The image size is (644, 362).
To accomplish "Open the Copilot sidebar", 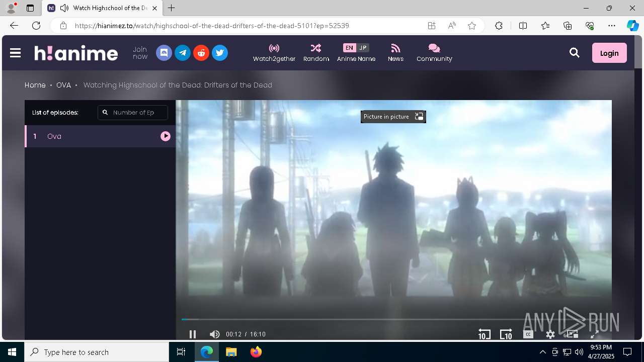I will [632, 26].
